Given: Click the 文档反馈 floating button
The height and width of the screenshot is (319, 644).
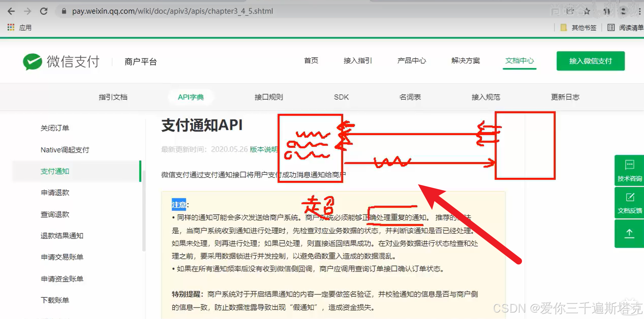Looking at the screenshot, I should tap(629, 203).
